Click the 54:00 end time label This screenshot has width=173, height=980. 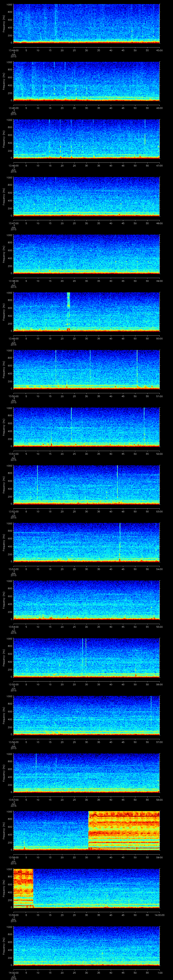pyautogui.click(x=160, y=569)
